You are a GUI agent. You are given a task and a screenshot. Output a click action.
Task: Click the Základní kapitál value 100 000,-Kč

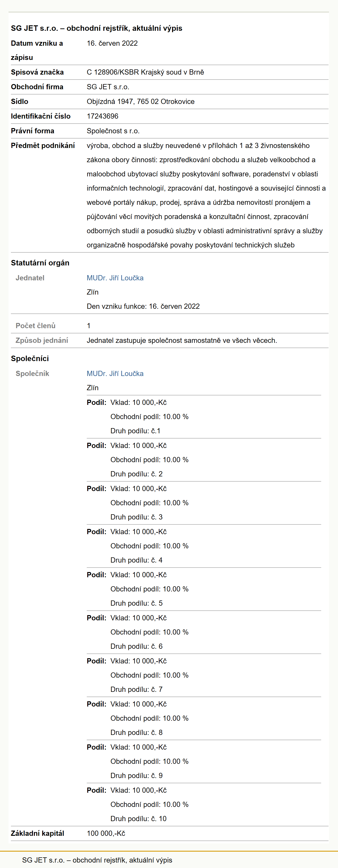pyautogui.click(x=106, y=833)
